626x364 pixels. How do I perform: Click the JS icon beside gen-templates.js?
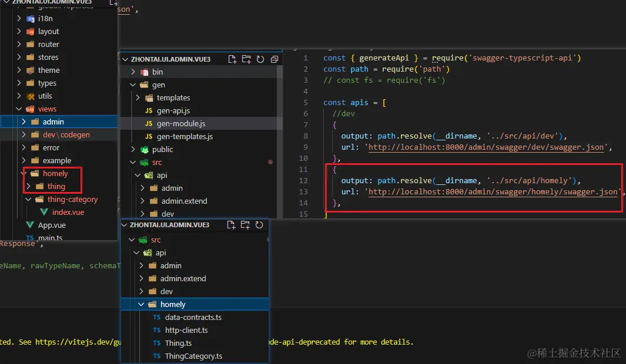(x=149, y=136)
